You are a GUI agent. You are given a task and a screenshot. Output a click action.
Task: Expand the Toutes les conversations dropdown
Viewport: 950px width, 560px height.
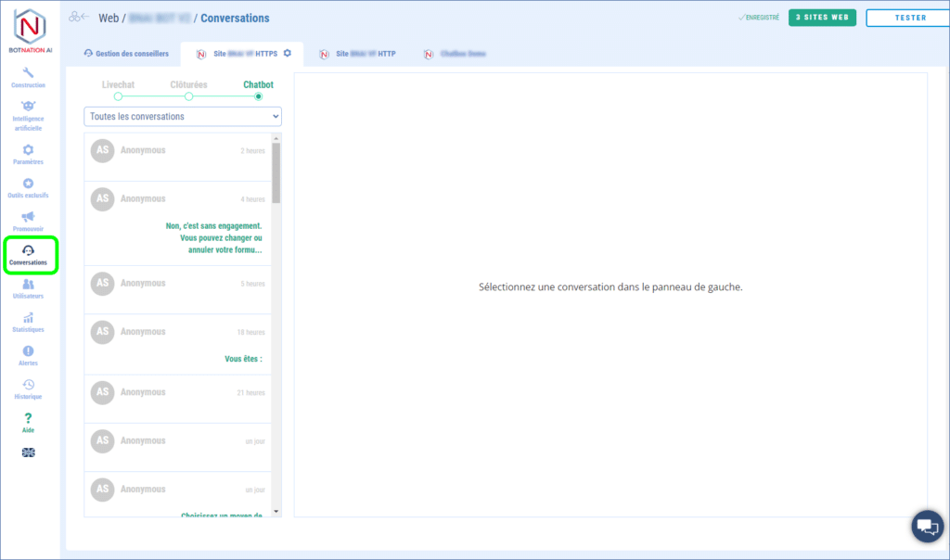pos(183,117)
